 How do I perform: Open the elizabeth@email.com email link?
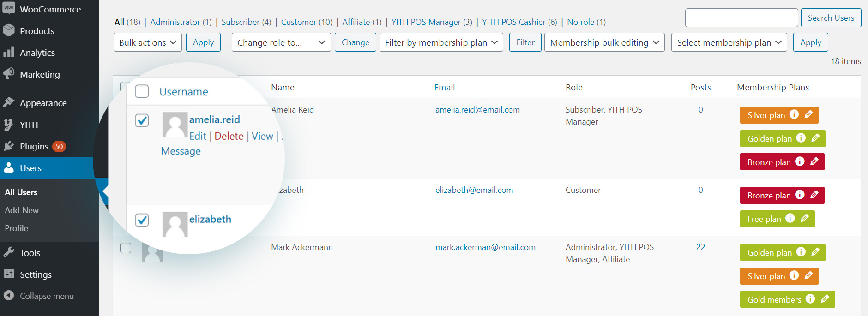point(474,190)
